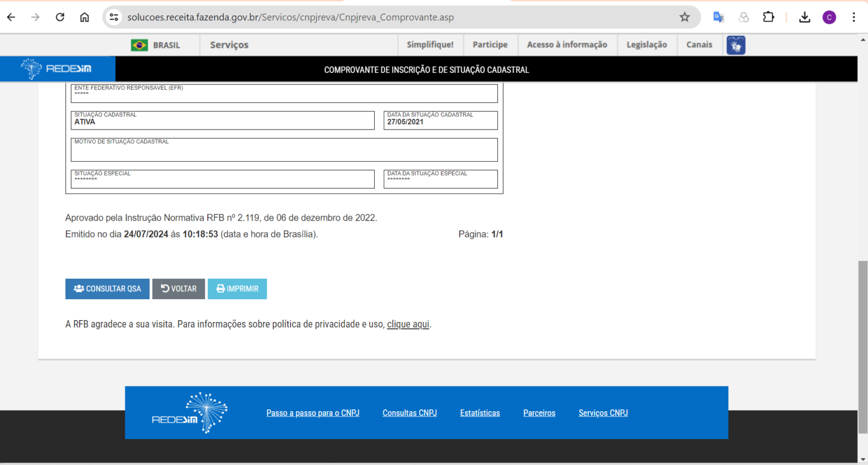
Task: Click the Legislação menu item
Action: pyautogui.click(x=646, y=45)
